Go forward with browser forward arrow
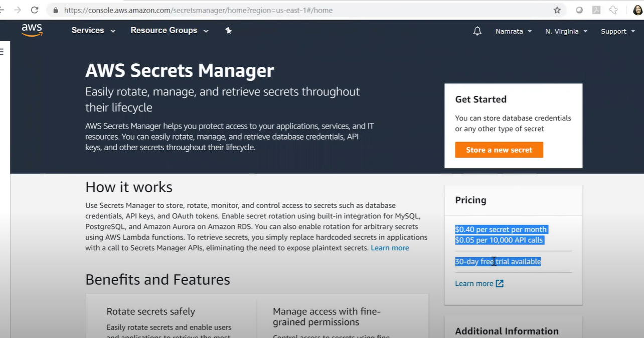The image size is (644, 338). pos(18,10)
